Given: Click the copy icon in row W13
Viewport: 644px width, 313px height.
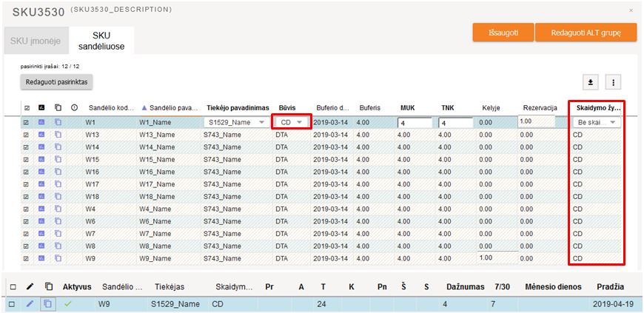Looking at the screenshot, I should click(x=58, y=135).
